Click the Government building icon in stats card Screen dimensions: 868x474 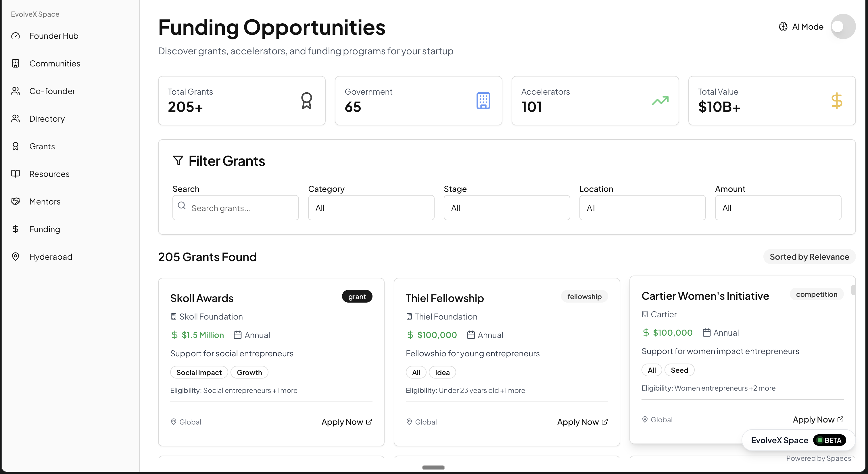point(483,100)
